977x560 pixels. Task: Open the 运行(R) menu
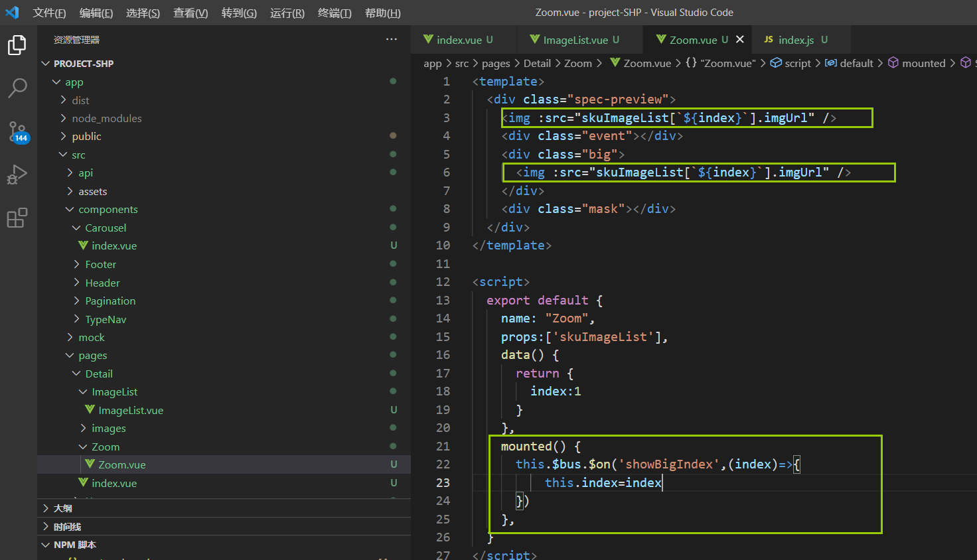pos(287,13)
